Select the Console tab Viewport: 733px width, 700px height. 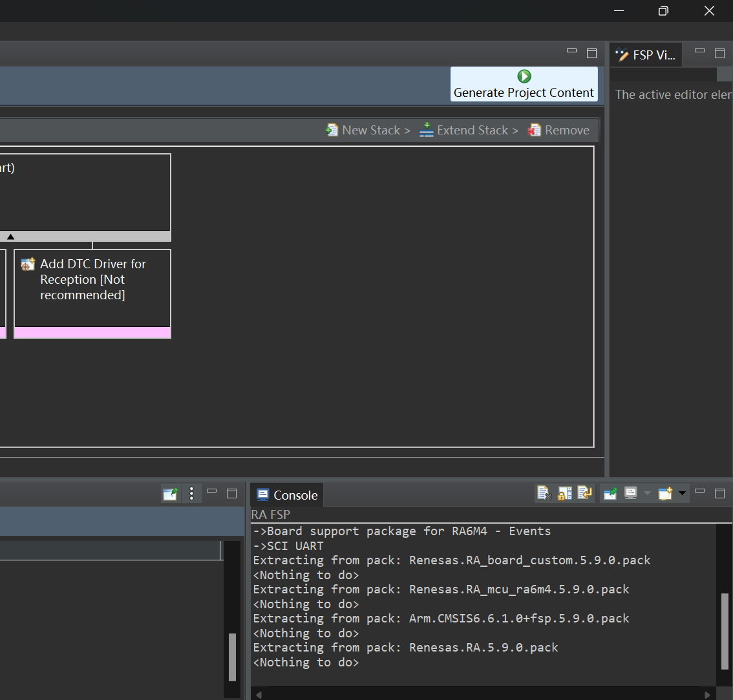click(287, 494)
